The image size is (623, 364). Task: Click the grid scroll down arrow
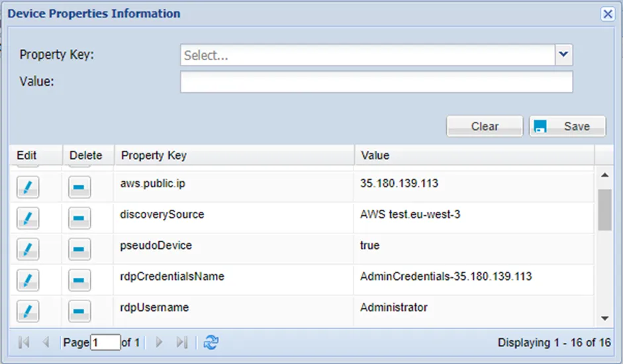(x=604, y=318)
